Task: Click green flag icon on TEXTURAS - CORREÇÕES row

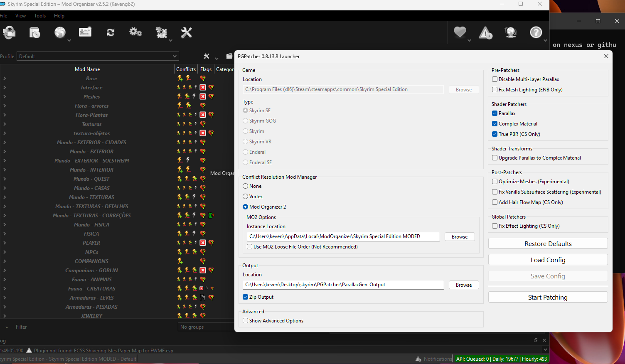Action: click(x=211, y=215)
